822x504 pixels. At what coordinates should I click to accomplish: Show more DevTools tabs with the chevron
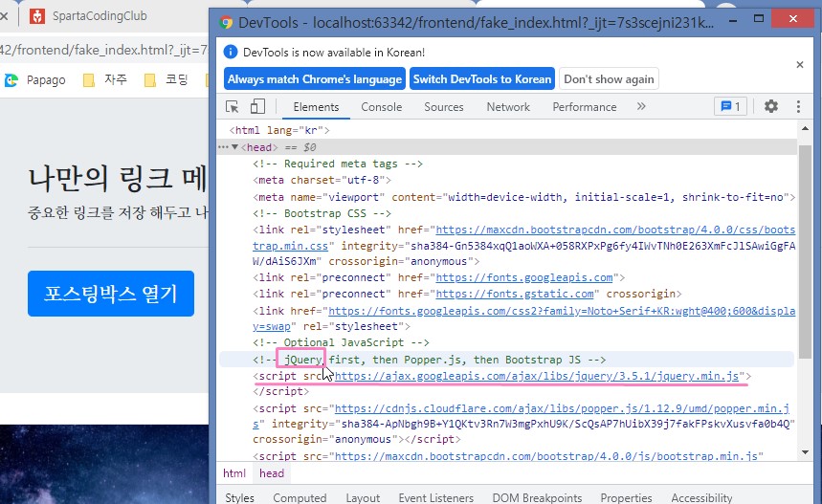(x=641, y=106)
